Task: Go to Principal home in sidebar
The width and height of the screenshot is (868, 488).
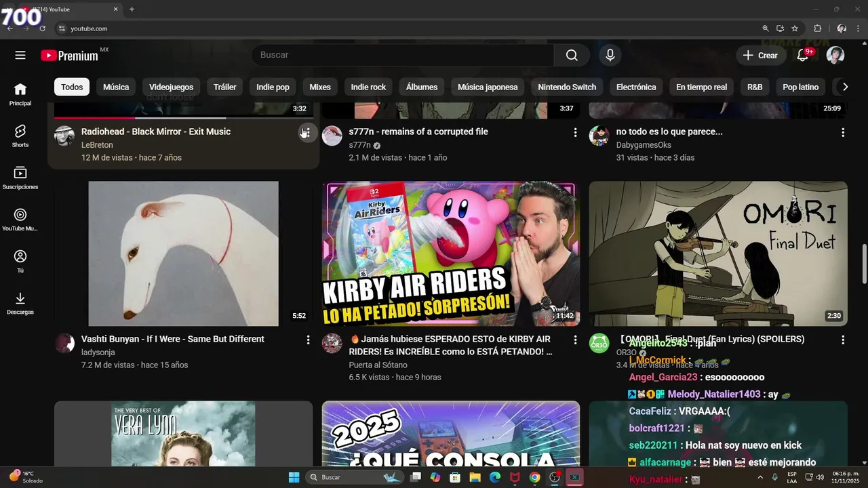Action: click(20, 94)
